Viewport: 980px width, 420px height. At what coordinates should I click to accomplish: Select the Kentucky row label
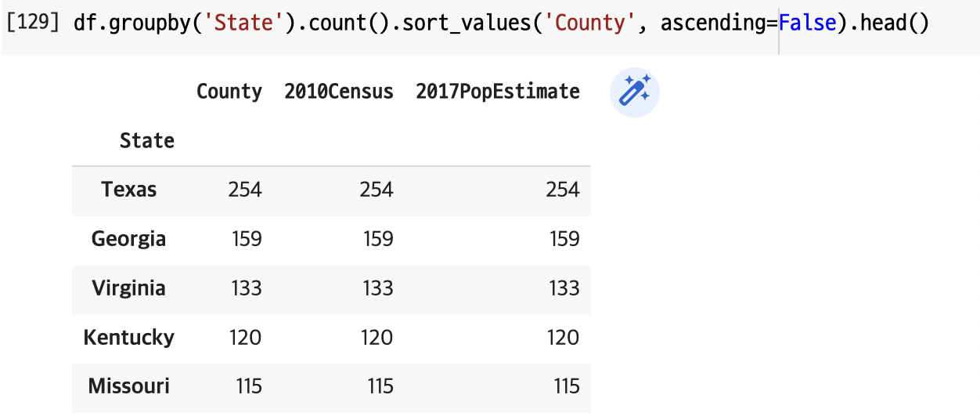point(129,338)
